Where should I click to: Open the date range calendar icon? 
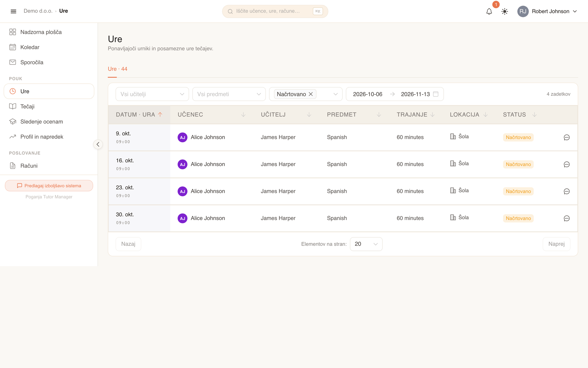[436, 94]
